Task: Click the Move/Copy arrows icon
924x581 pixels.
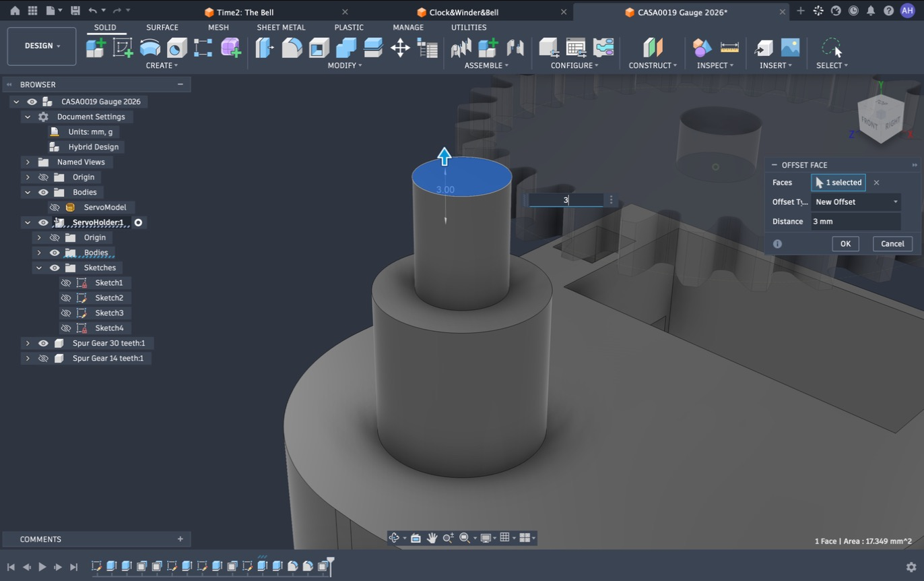Action: coord(400,48)
